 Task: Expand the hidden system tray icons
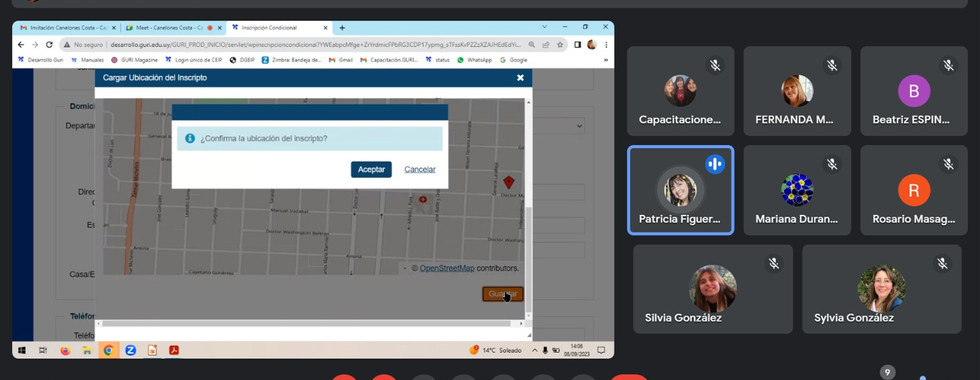coord(534,350)
